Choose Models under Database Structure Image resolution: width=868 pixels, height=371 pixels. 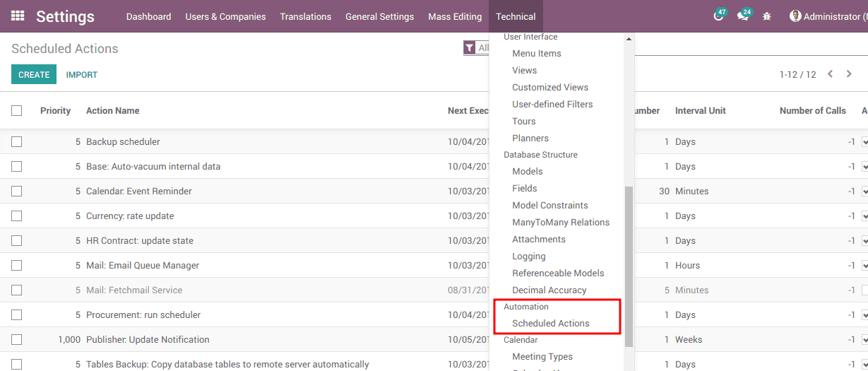tap(527, 171)
